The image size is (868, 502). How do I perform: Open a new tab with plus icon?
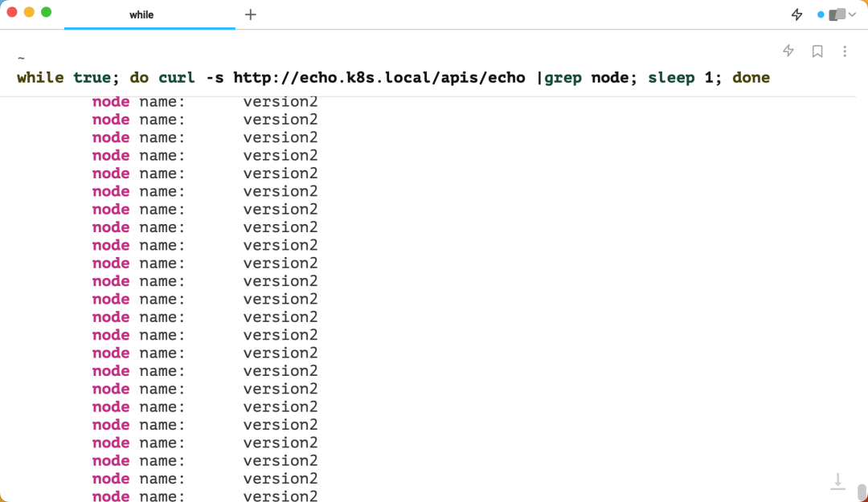pyautogui.click(x=251, y=15)
